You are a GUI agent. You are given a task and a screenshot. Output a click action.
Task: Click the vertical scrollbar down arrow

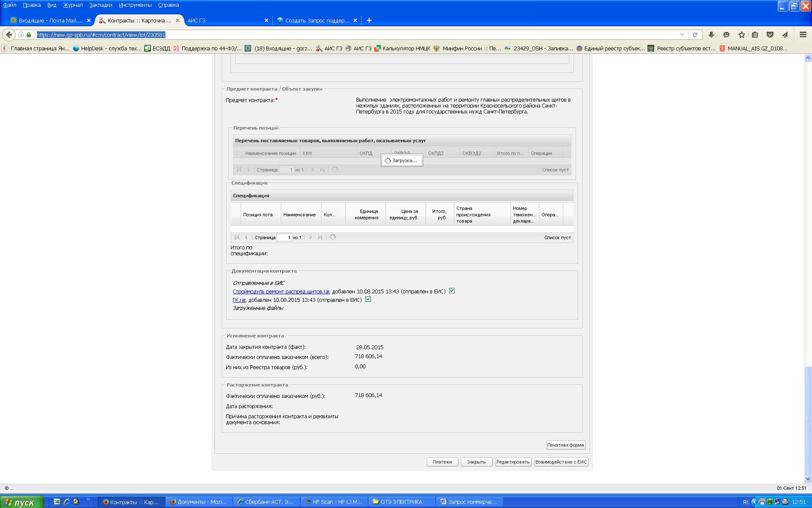click(808, 479)
